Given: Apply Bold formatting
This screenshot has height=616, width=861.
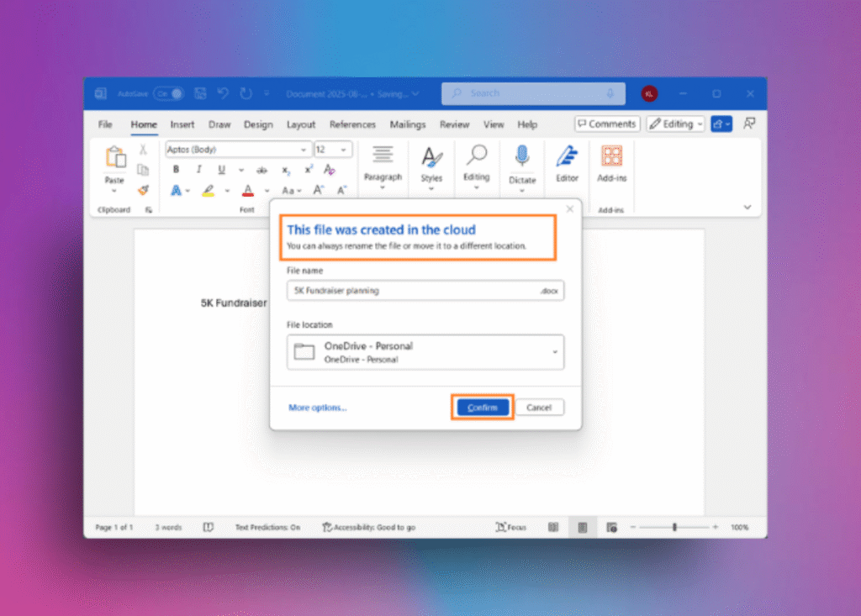Looking at the screenshot, I should pyautogui.click(x=177, y=170).
